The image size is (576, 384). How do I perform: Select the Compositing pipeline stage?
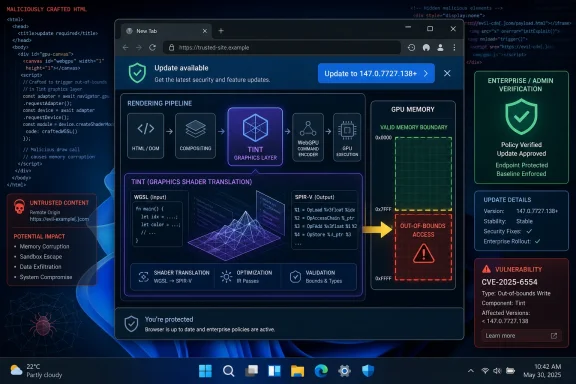click(x=195, y=136)
